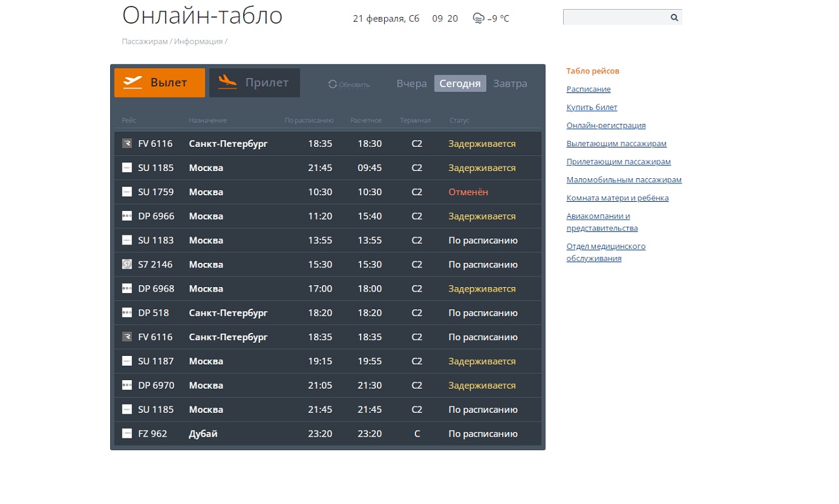Select the cancelled SU 1759 flight row
The height and width of the screenshot is (504, 839).
point(328,192)
